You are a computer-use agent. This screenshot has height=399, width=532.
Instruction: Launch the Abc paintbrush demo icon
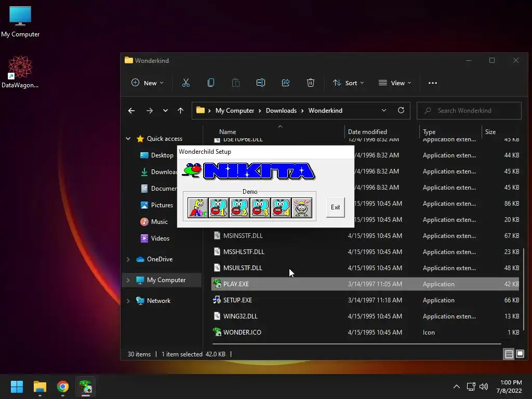tap(198, 208)
